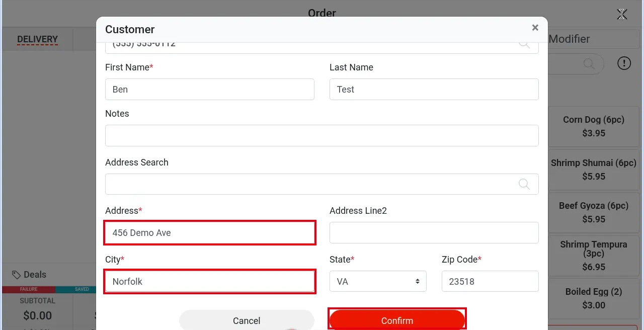Close the Customer dialog with the X

coord(535,28)
